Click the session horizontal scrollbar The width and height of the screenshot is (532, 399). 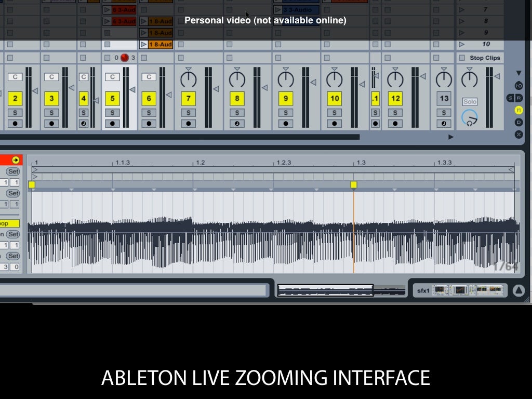coord(180,137)
